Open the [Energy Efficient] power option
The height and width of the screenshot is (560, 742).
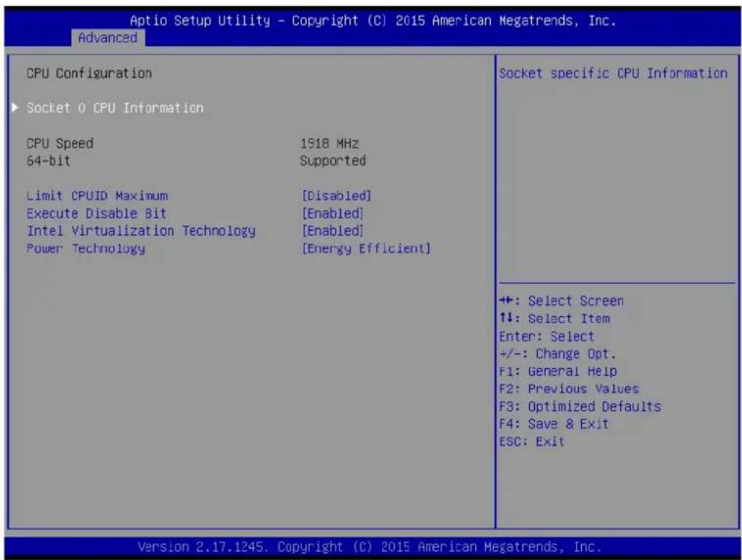tap(367, 248)
